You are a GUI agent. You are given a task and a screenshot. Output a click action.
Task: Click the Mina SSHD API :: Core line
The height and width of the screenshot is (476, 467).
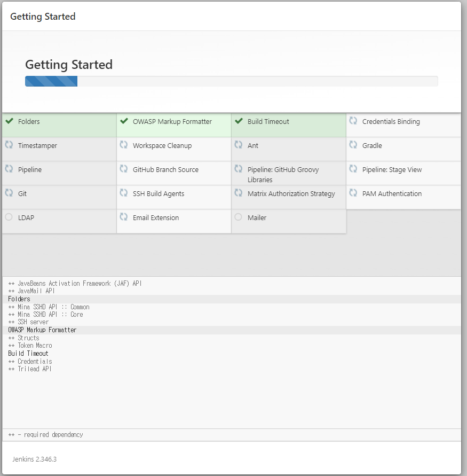click(x=45, y=314)
